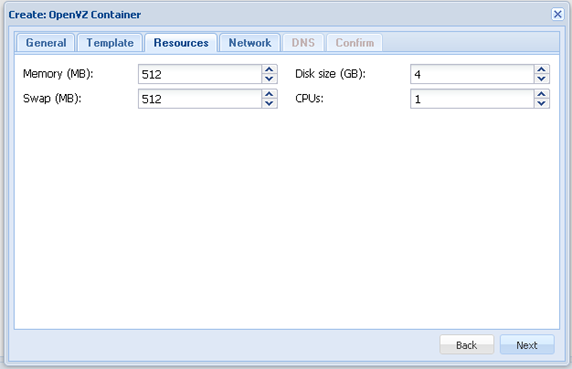The height and width of the screenshot is (369, 572).
Task: Click the Create: OpenVZ Container title
Action: (x=75, y=15)
